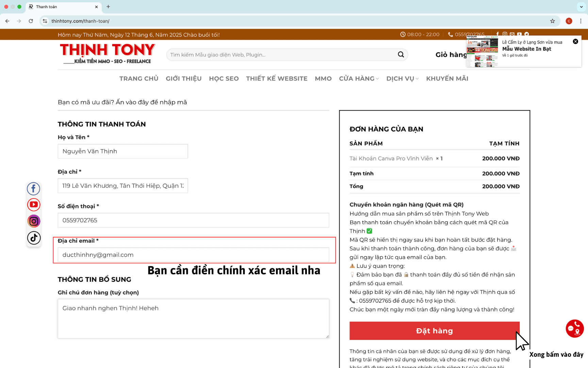Open MMO menu item
The image size is (588, 368).
click(x=323, y=78)
